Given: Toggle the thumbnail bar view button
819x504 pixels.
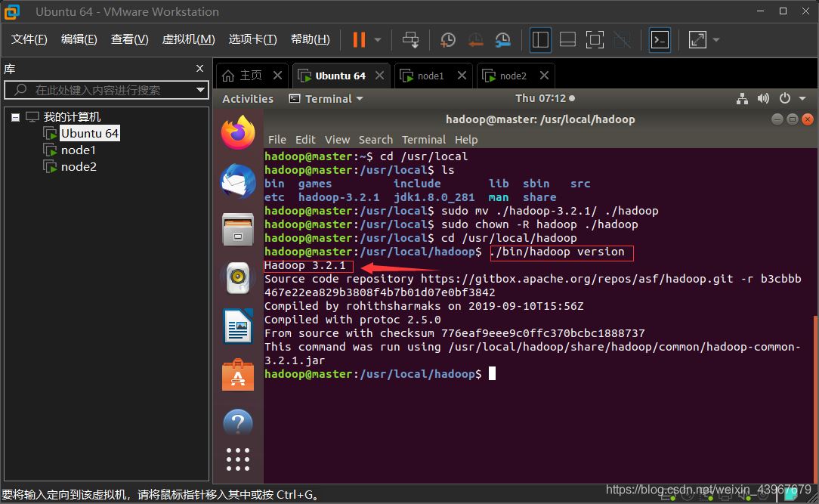Looking at the screenshot, I should pyautogui.click(x=567, y=39).
